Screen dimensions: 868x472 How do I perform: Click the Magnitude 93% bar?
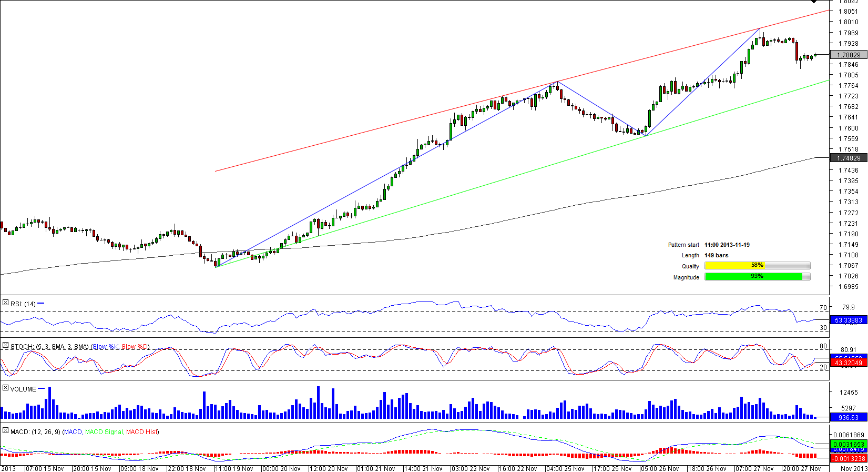(757, 277)
